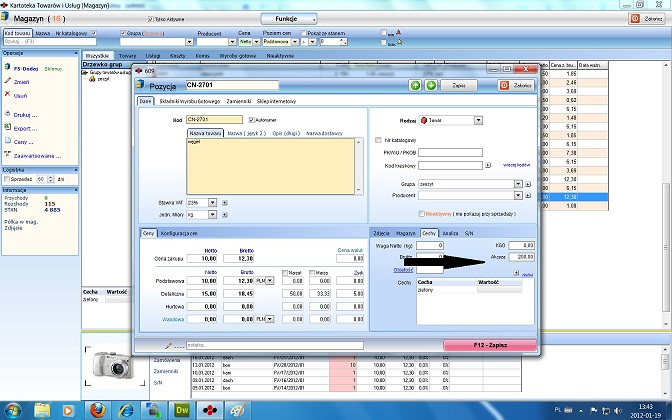
Task: Toggle the Marża checkbox
Action: 312,273
